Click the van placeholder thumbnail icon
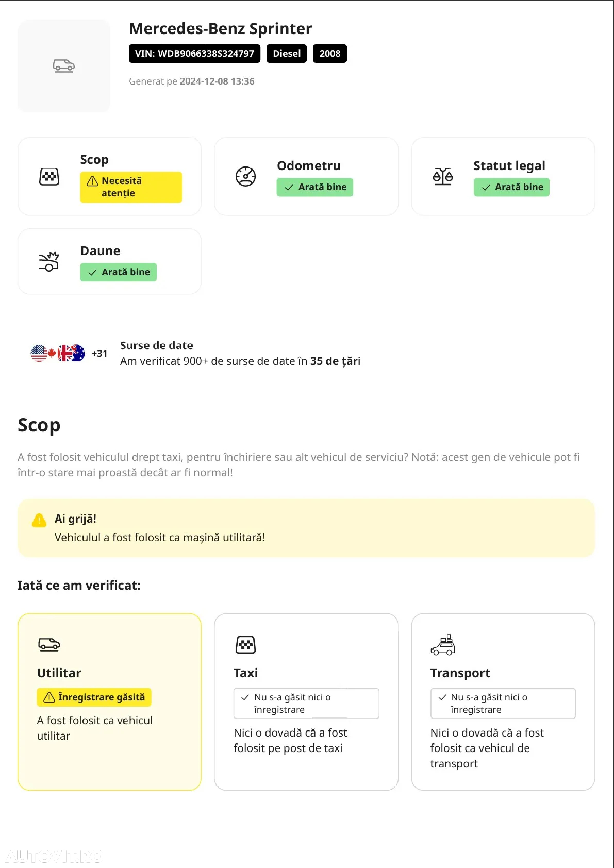This screenshot has width=614, height=868. (64, 66)
